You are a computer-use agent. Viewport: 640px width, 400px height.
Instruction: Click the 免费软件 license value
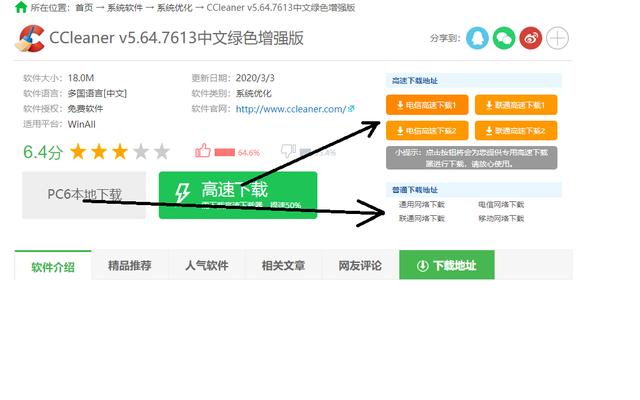(85, 109)
